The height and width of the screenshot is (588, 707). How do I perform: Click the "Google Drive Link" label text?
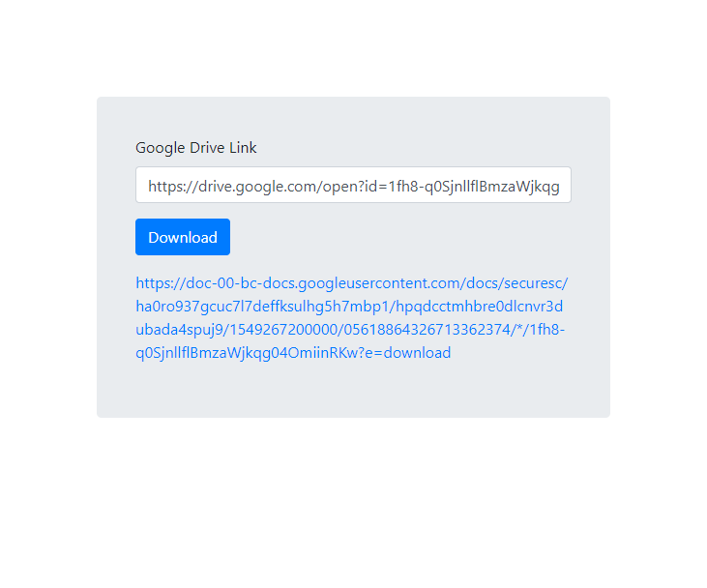coord(196,148)
